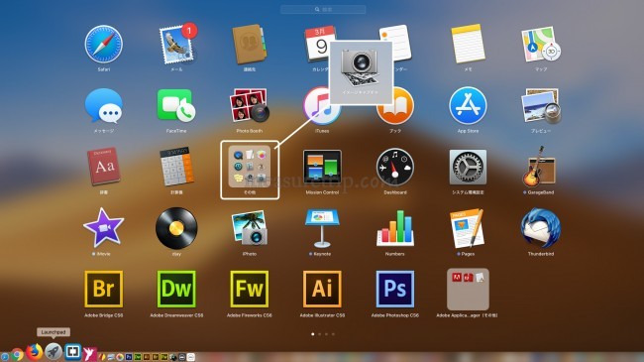The height and width of the screenshot is (362, 644).
Task: Click the Launchpad search field
Action: (x=323, y=9)
